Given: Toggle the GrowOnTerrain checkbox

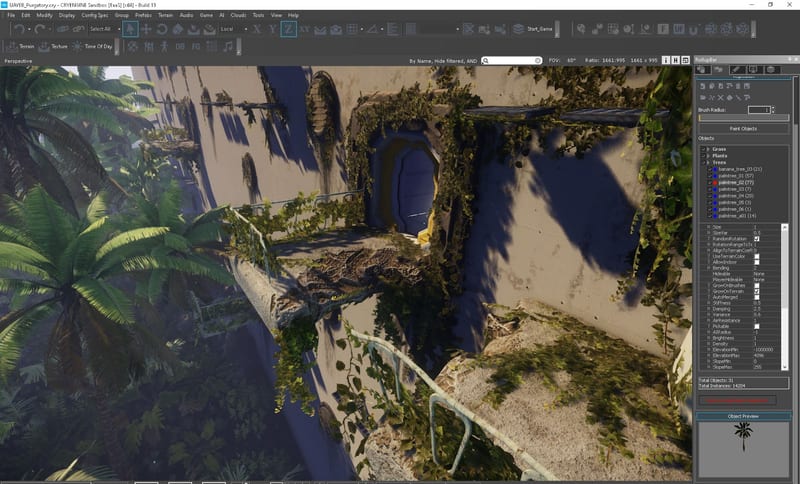Looking at the screenshot, I should coord(757,291).
